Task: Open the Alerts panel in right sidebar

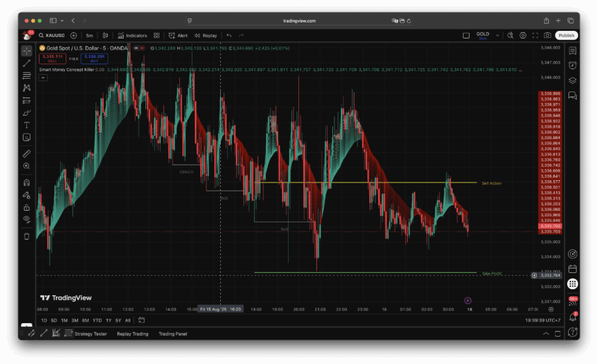Action: click(572, 65)
